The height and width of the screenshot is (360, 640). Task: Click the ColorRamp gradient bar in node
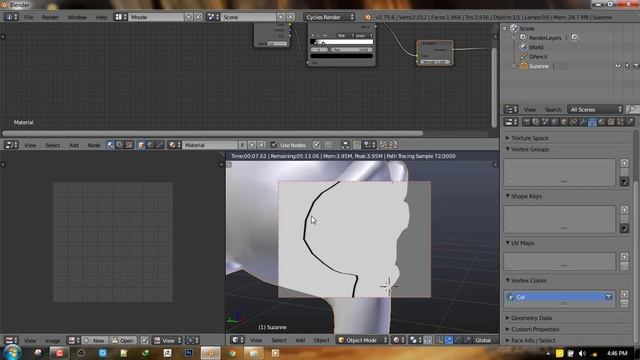[342, 42]
